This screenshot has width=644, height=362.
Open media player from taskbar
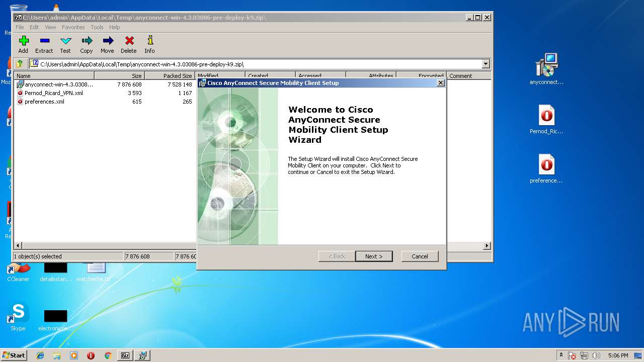coord(74,355)
